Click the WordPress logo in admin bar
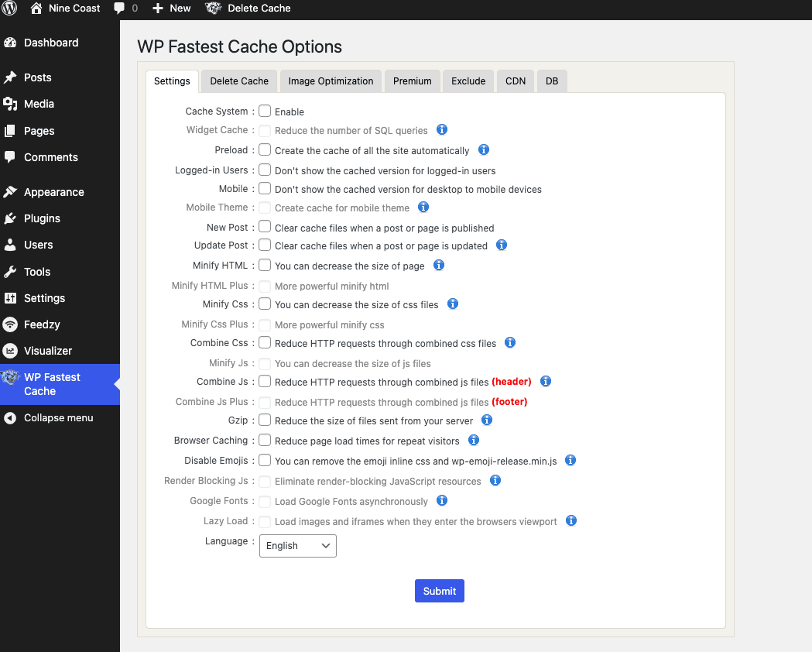The image size is (812, 652). coord(10,9)
